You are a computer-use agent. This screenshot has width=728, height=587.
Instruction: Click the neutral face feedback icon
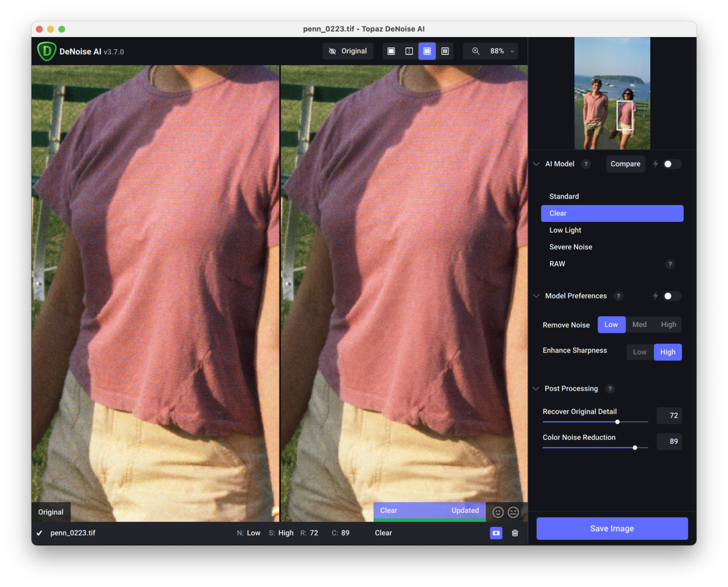tap(513, 512)
